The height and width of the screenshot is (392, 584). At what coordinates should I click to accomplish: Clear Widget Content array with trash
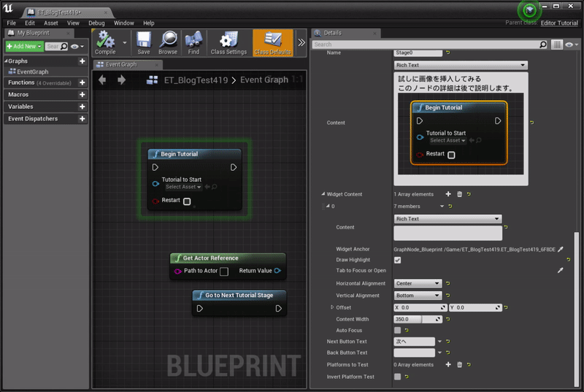coord(459,194)
